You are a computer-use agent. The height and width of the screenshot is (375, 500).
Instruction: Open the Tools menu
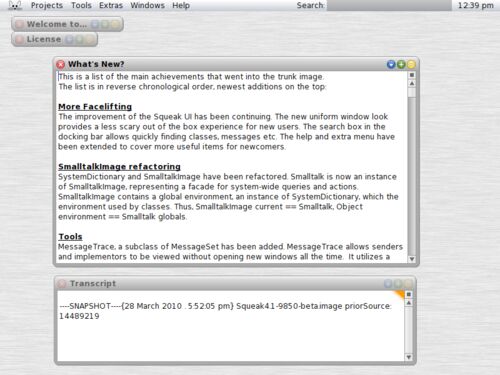tap(81, 5)
